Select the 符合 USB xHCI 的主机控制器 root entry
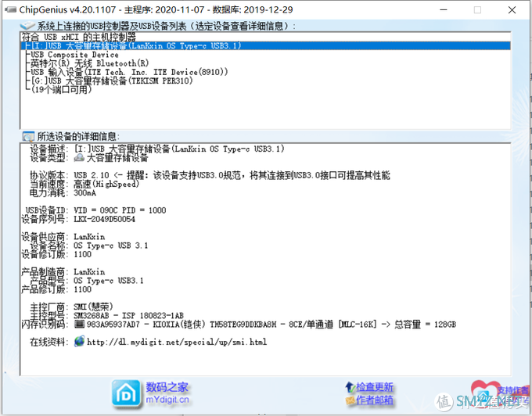This screenshot has width=532, height=416. click(x=79, y=37)
